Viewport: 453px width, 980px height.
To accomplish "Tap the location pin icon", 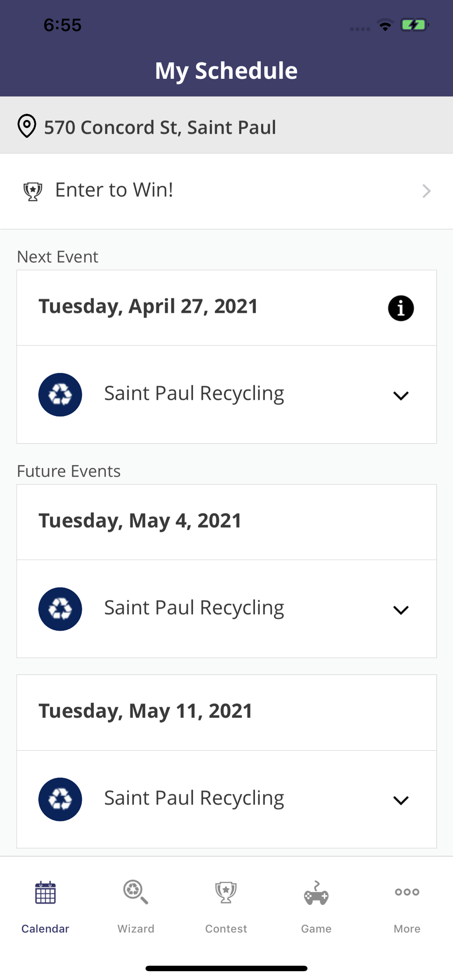I will pyautogui.click(x=27, y=126).
